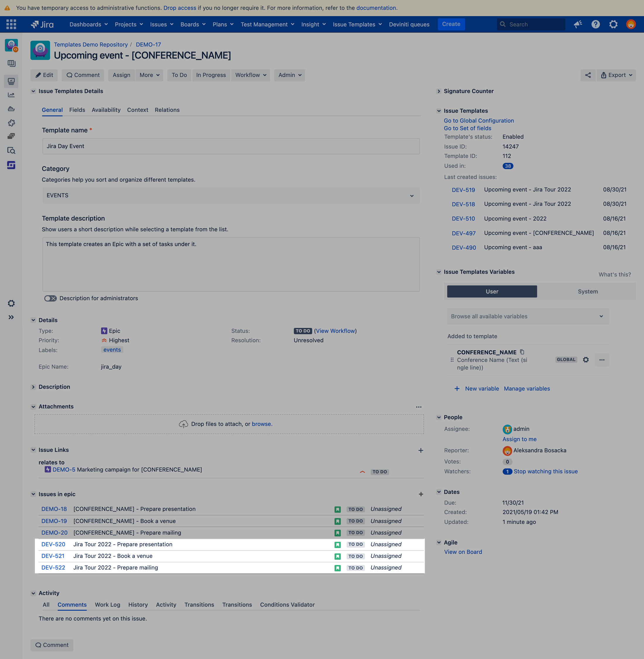Viewport: 644px width, 659px height.
Task: Open CONFERENCE_NAME variable more options menu
Action: (602, 360)
